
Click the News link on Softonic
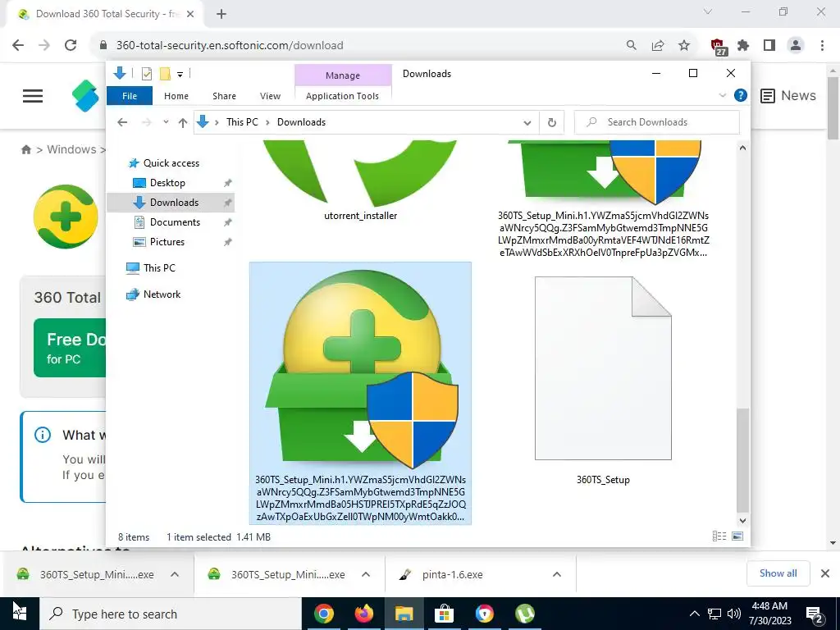(788, 96)
